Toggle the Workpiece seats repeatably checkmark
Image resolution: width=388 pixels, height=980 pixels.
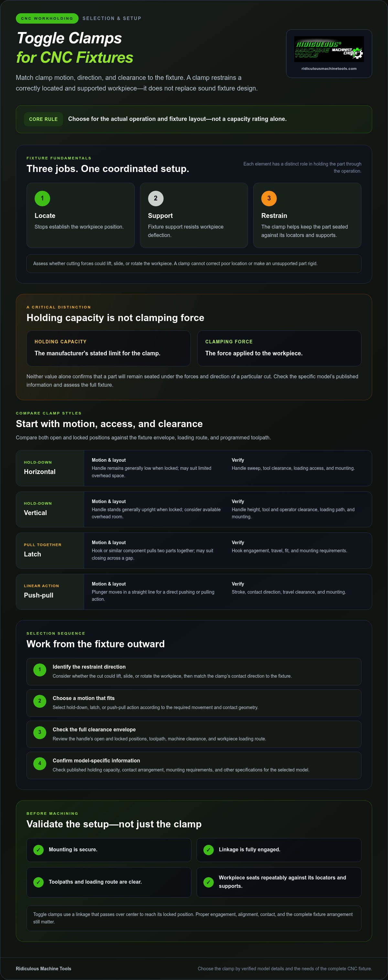(x=209, y=882)
